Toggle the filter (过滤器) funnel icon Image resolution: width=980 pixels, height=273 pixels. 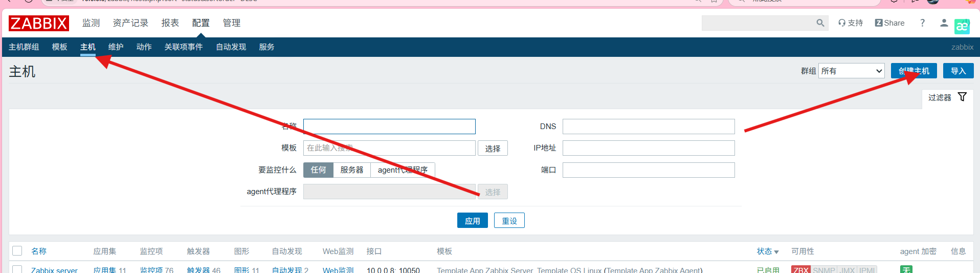pos(962,97)
